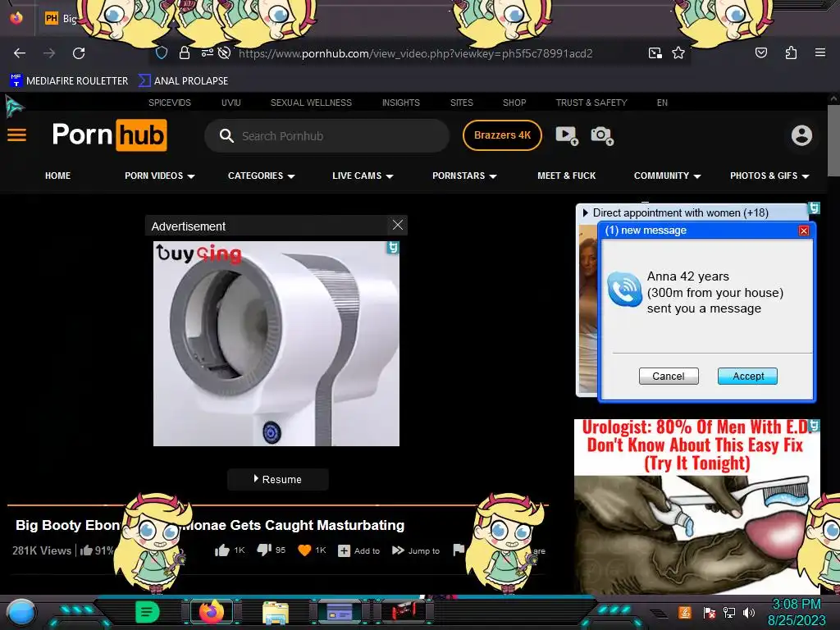Image resolution: width=840 pixels, height=630 pixels.
Task: Open the tracking protection shield icon
Action: [x=162, y=53]
